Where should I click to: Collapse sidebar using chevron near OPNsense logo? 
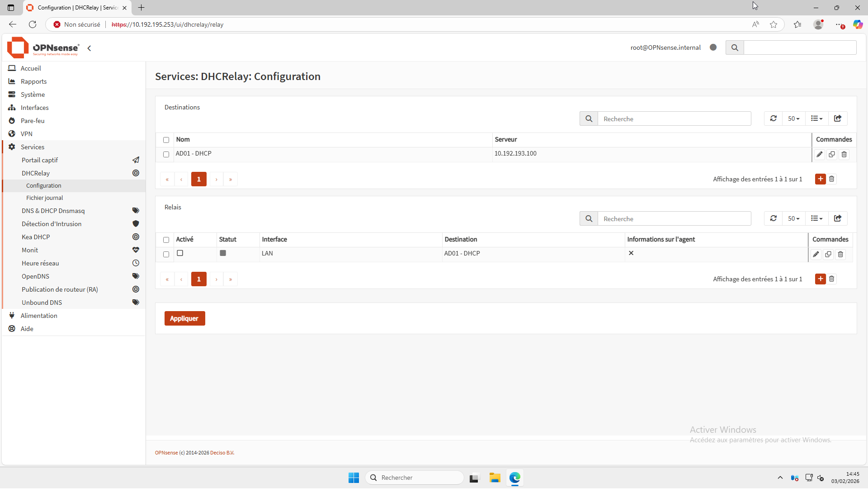coord(89,48)
